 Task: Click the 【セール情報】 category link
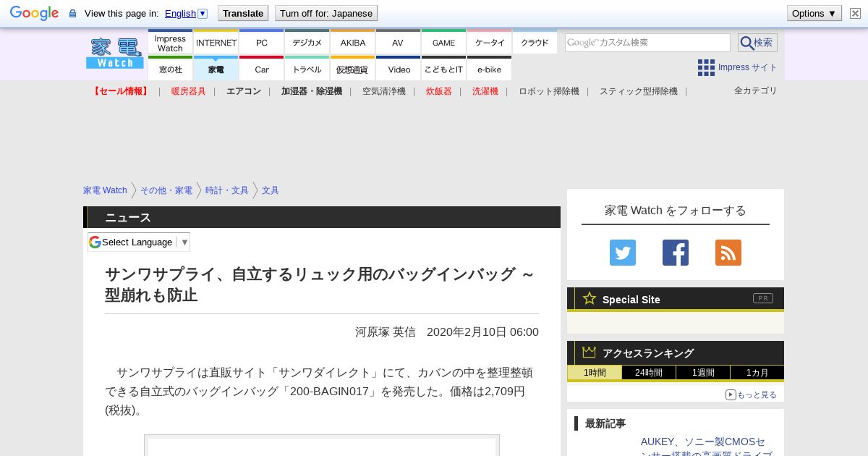[x=121, y=91]
